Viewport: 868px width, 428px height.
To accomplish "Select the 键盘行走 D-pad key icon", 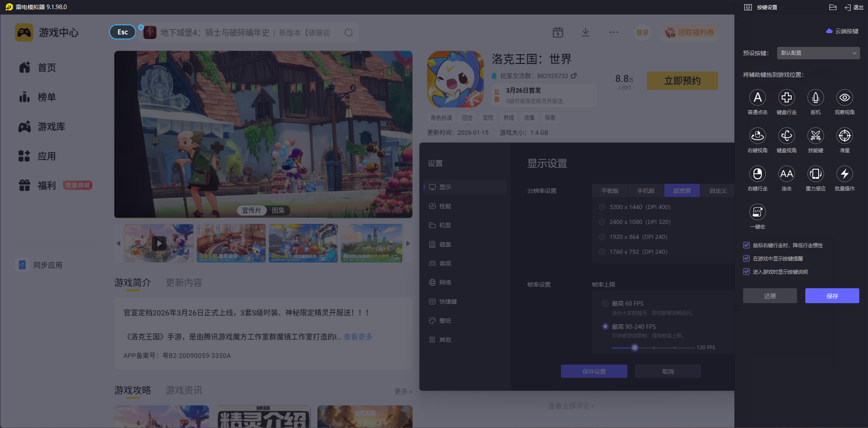I will (786, 98).
